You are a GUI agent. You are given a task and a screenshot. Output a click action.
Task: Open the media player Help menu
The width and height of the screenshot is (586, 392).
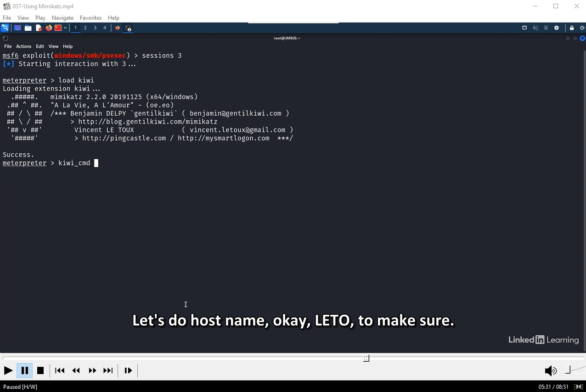[113, 18]
